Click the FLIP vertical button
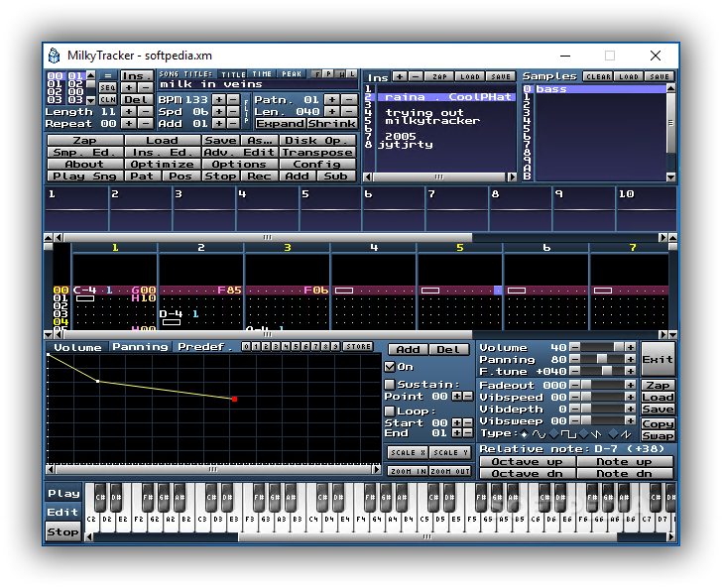Image resolution: width=722 pixels, height=588 pixels. click(247, 111)
